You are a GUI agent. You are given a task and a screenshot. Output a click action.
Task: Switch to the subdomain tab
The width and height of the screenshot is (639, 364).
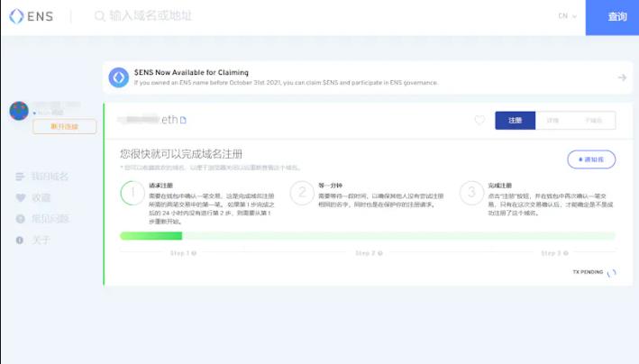click(593, 120)
